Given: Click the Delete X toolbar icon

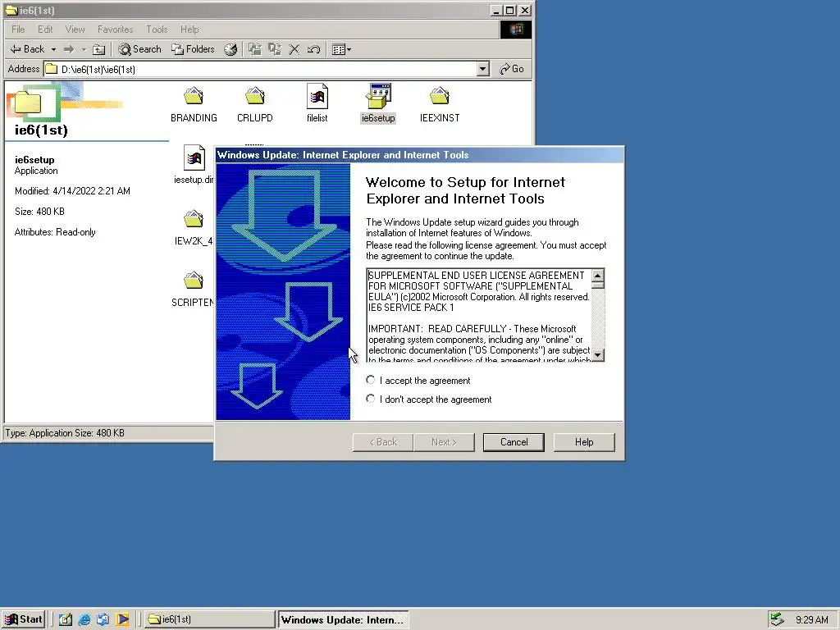Looking at the screenshot, I should 294,49.
